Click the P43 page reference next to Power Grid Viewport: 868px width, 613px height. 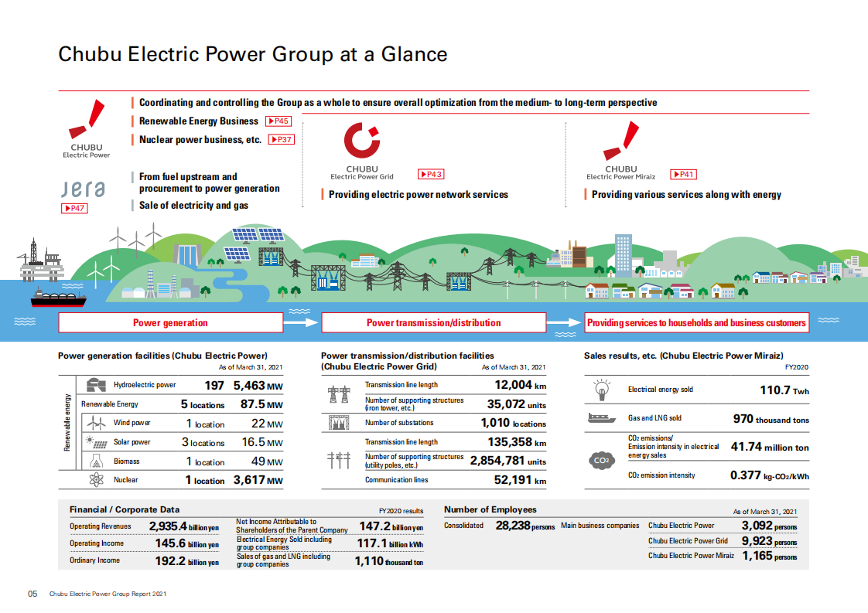click(x=432, y=174)
